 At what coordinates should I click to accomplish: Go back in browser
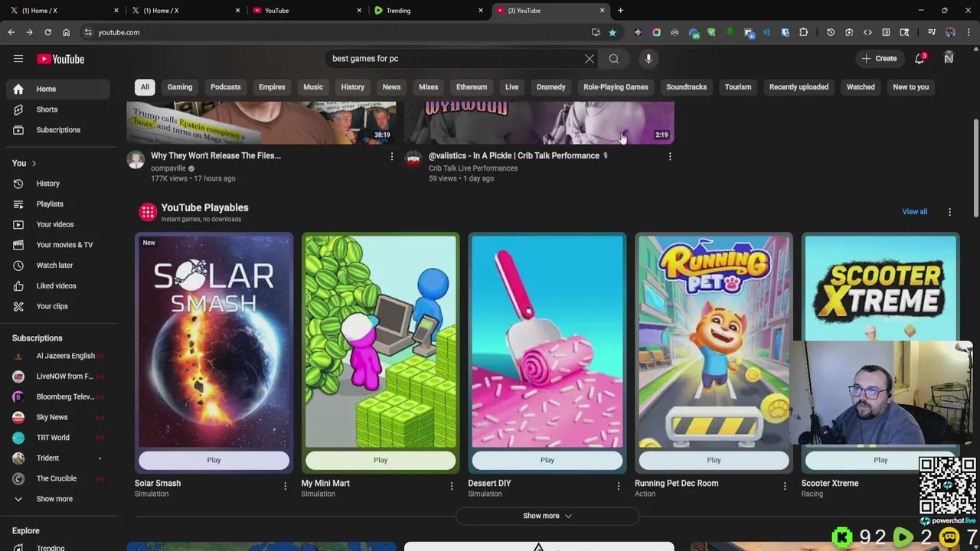point(11,32)
